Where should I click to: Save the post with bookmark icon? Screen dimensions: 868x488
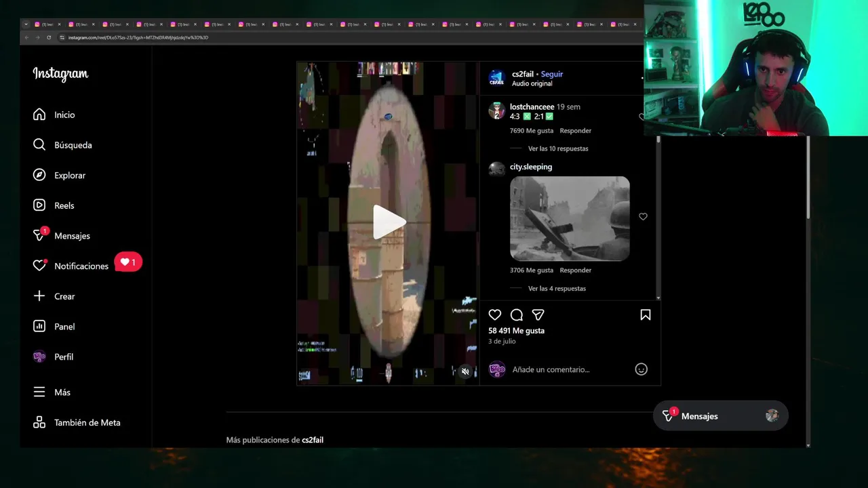tap(646, 314)
